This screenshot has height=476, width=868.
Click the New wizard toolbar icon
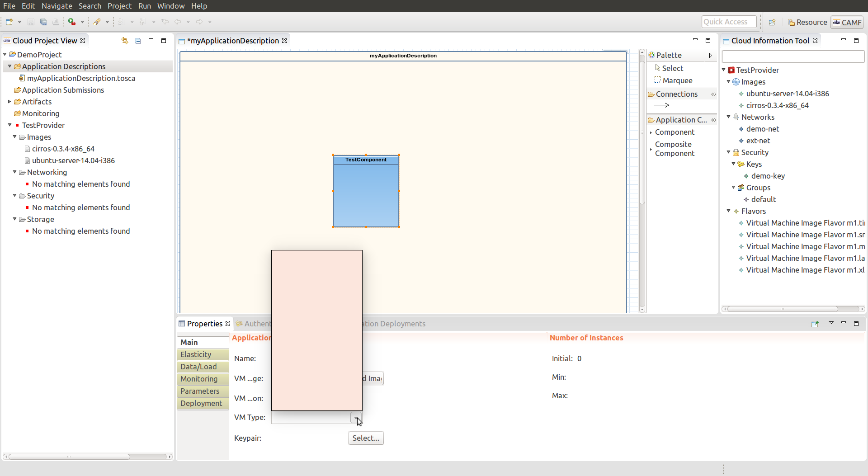[x=9, y=22]
